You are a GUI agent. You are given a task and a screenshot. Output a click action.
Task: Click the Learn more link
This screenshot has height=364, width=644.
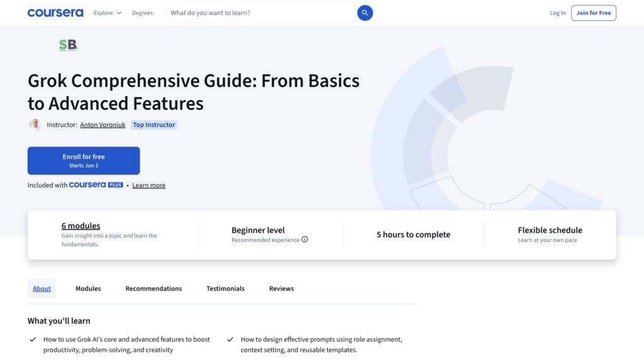tap(148, 185)
